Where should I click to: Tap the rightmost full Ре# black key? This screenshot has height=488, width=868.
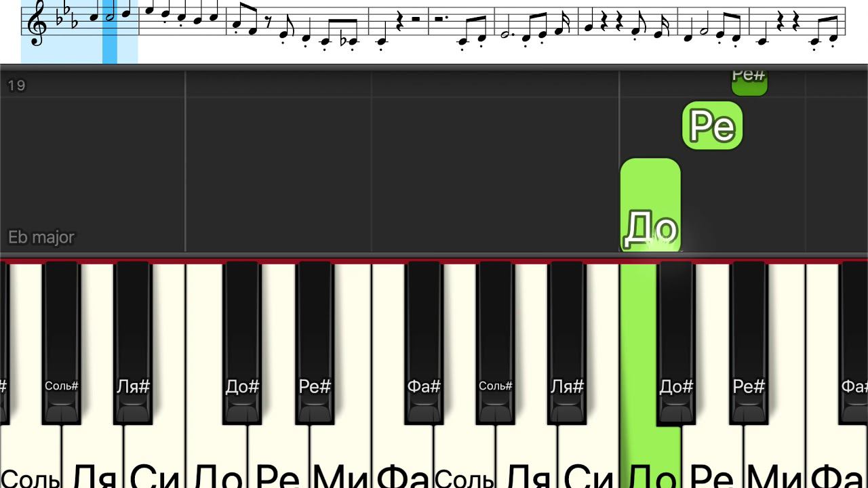(749, 342)
